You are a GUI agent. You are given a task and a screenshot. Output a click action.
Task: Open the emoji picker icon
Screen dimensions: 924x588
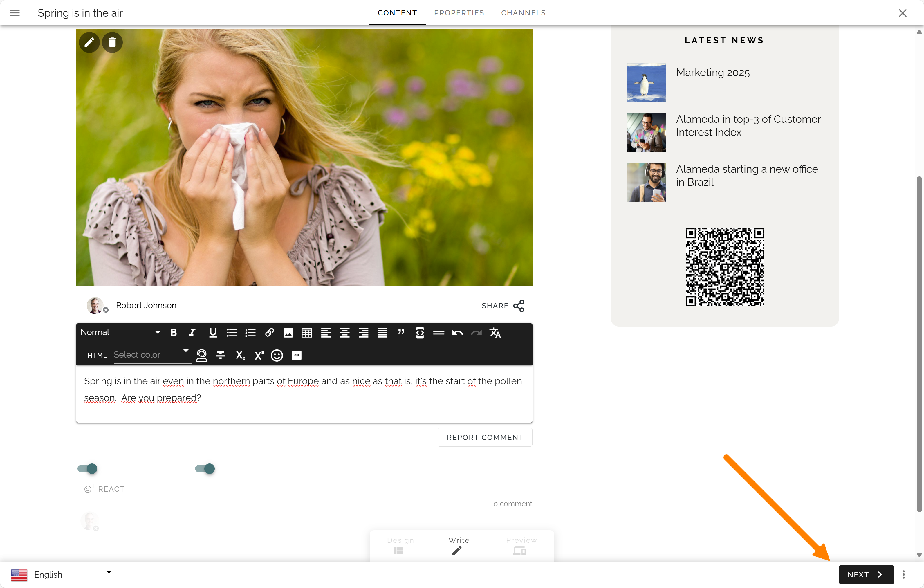pyautogui.click(x=277, y=356)
